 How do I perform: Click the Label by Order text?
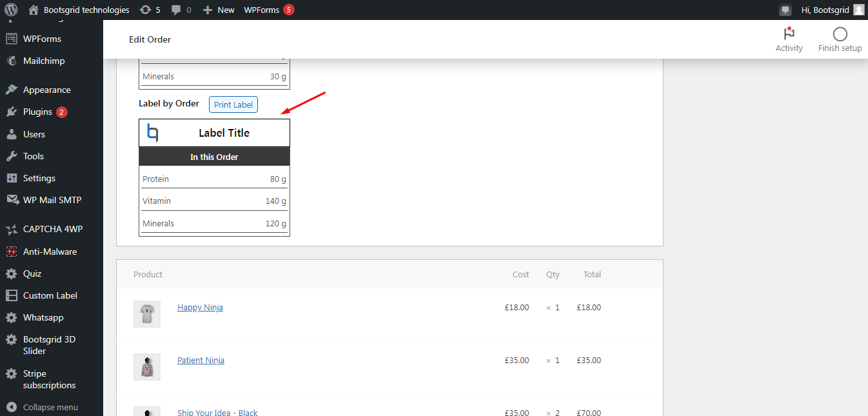pyautogui.click(x=169, y=103)
